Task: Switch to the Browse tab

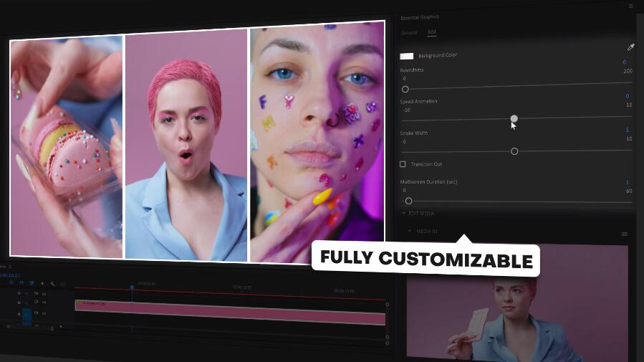Action: 409,32
